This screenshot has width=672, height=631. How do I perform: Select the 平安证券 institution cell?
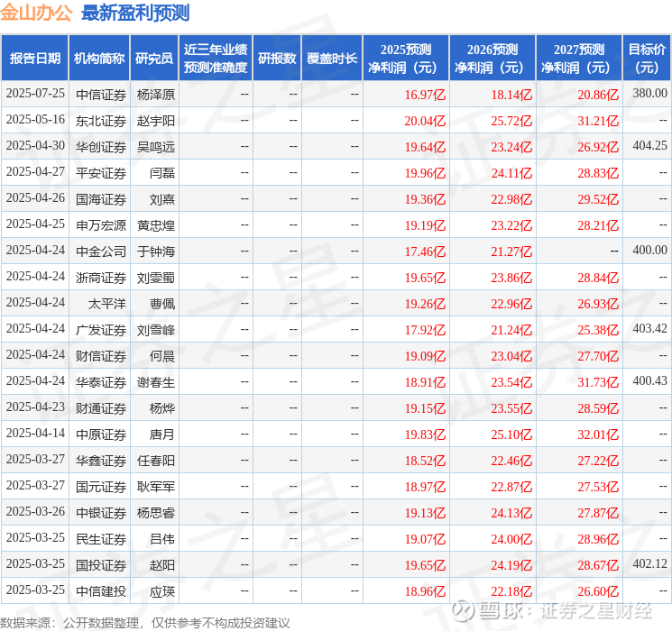pyautogui.click(x=101, y=173)
